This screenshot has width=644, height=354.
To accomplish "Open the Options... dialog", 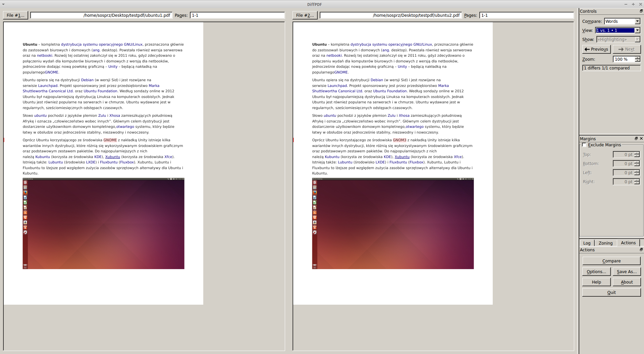I will click(x=596, y=272).
